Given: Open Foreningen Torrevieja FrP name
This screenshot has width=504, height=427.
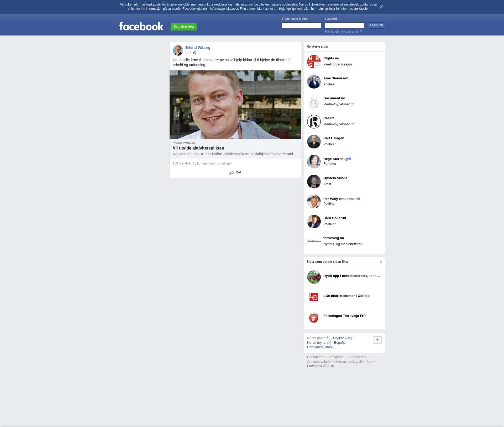Looking at the screenshot, I should pyautogui.click(x=344, y=316).
